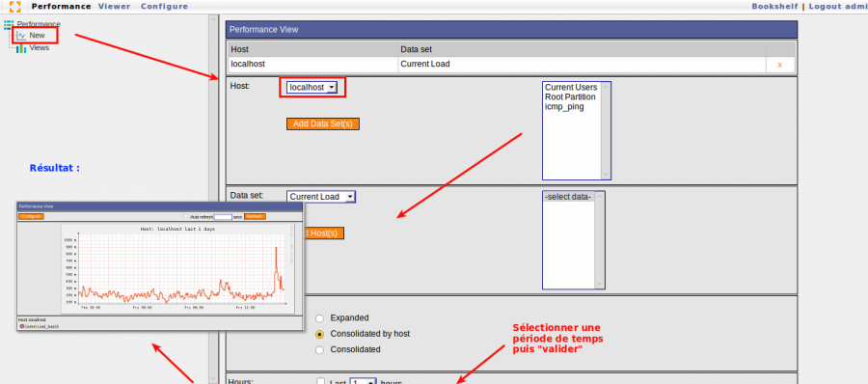868x384 pixels.
Task: Open the hours number dropdown
Action: (x=364, y=382)
